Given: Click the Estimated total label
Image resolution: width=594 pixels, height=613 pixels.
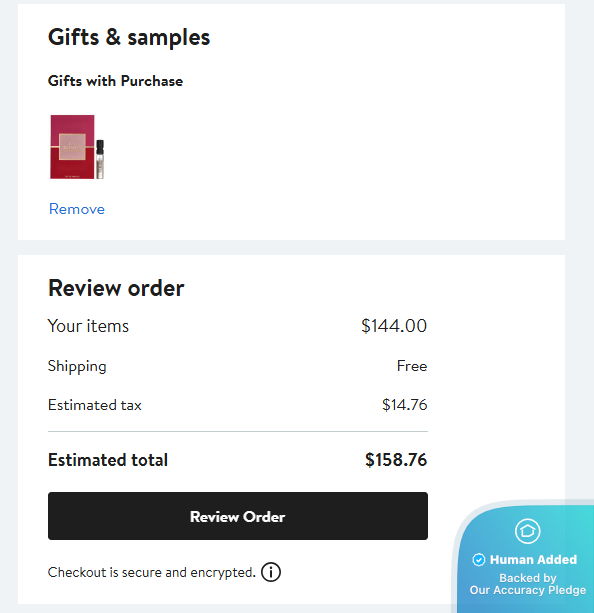Looking at the screenshot, I should click(108, 460).
